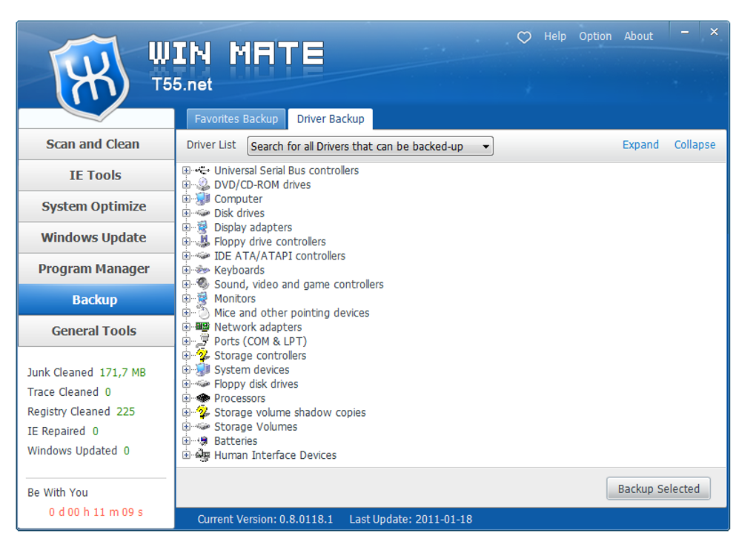Select the Floppy disk drives row
The image size is (756, 556).
[256, 384]
